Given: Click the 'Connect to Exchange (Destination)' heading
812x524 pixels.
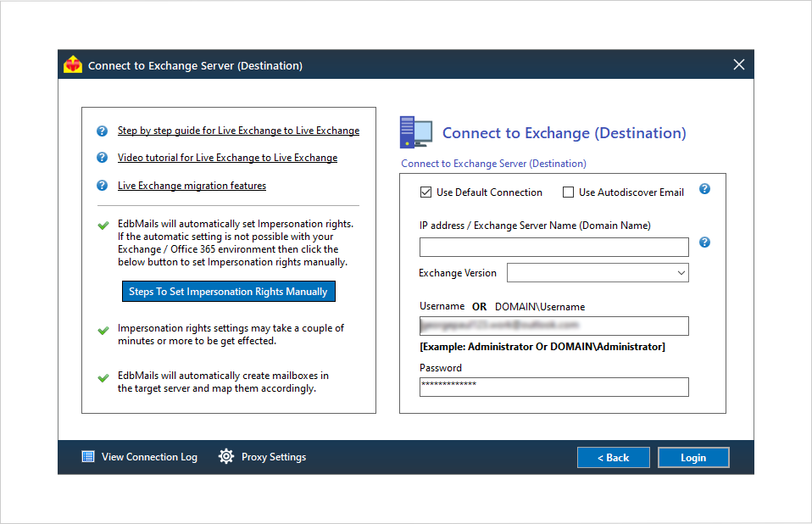Looking at the screenshot, I should click(564, 133).
